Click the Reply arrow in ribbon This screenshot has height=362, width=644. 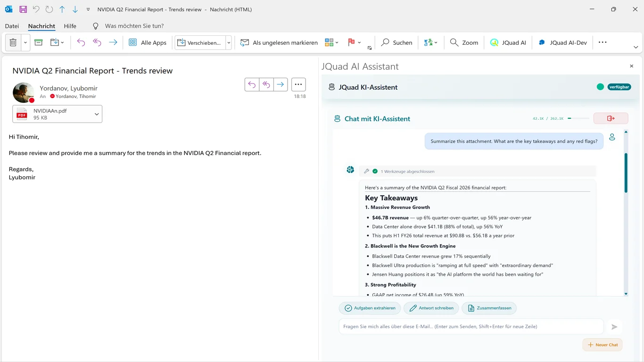coord(81,42)
